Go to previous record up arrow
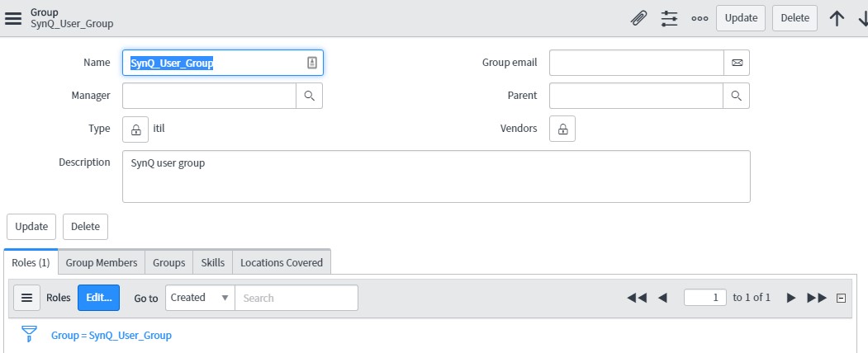Viewport: 868px width, 353px height. pyautogui.click(x=837, y=18)
